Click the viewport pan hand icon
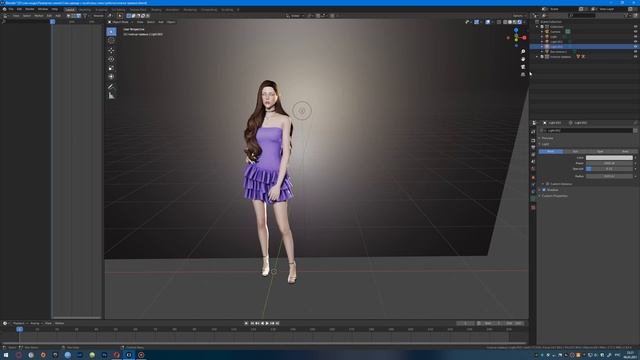640x360 pixels. coord(523,59)
